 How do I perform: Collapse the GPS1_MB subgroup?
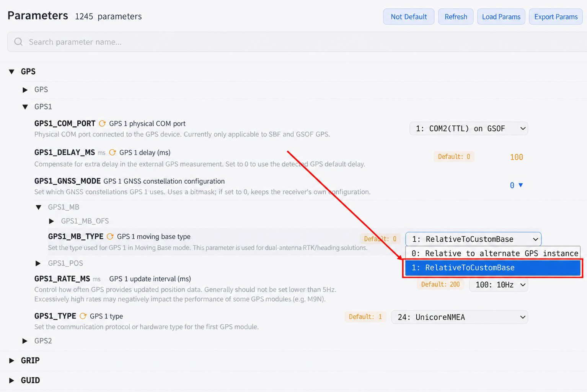(39, 207)
